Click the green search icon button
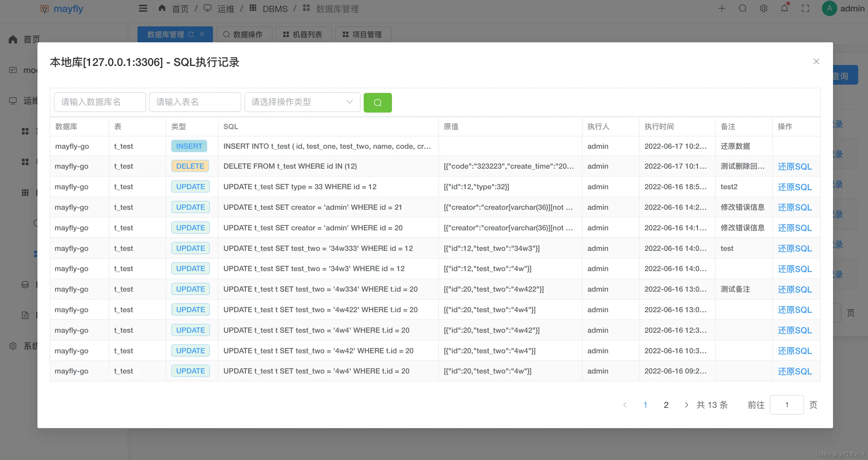868x460 pixels. pos(378,102)
